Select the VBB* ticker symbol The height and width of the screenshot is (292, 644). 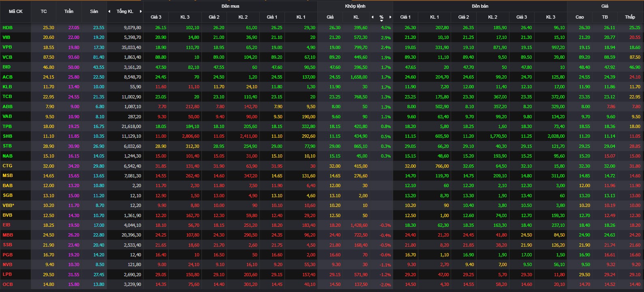8,205
